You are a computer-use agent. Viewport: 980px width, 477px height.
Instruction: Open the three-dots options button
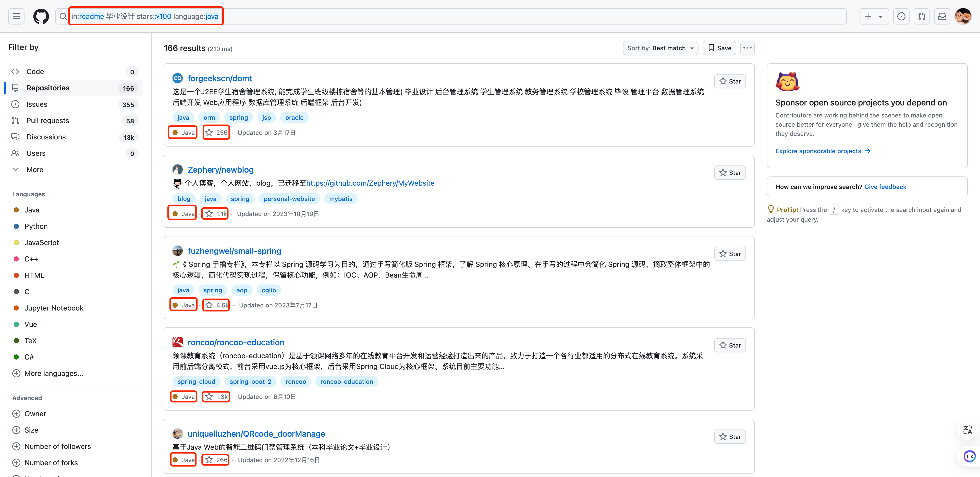tap(747, 48)
